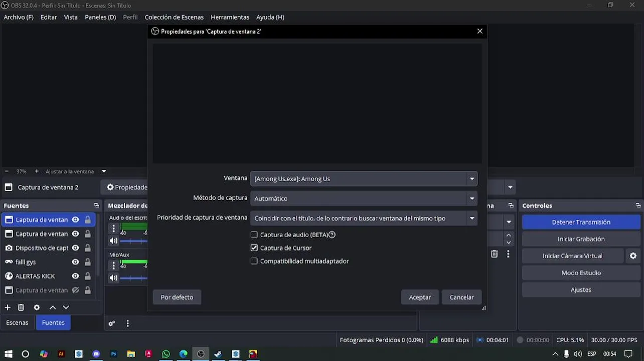Expand source toolbar dropdown arrow right of dialog
Screen dimensions: 644x361
coord(510,188)
